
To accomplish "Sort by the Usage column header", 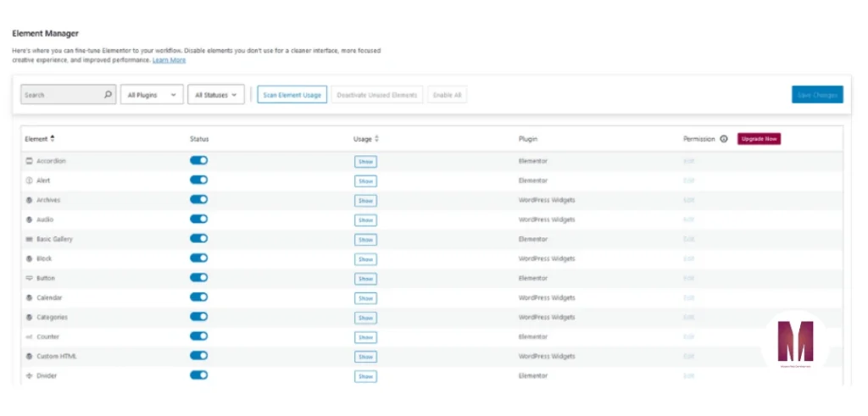I will tap(365, 139).
